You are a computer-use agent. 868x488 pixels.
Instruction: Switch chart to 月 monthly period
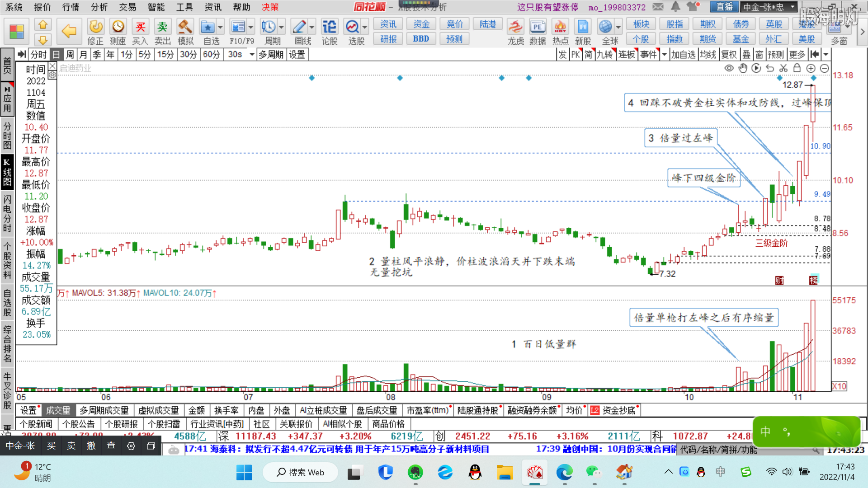pos(83,55)
